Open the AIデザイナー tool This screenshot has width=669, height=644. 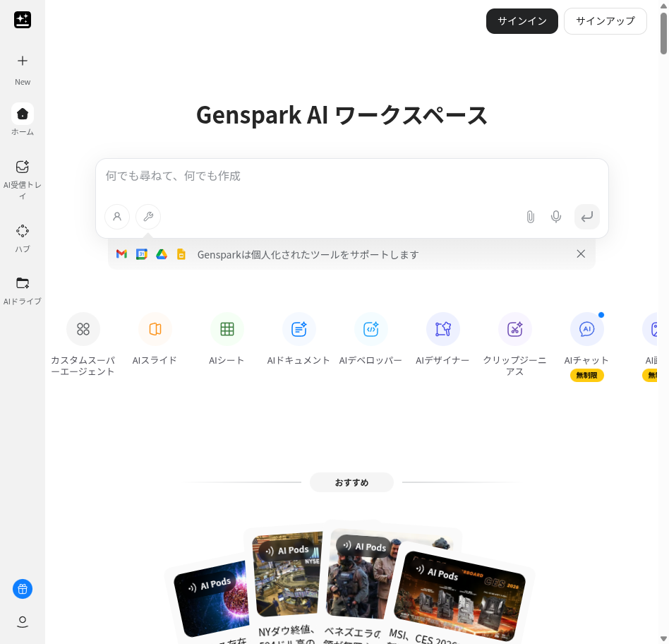point(442,329)
